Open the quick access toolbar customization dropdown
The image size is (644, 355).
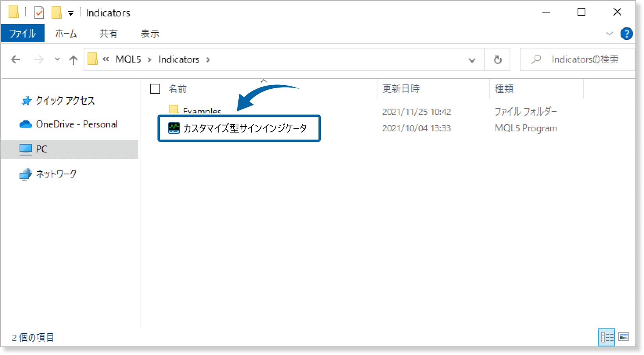(70, 13)
